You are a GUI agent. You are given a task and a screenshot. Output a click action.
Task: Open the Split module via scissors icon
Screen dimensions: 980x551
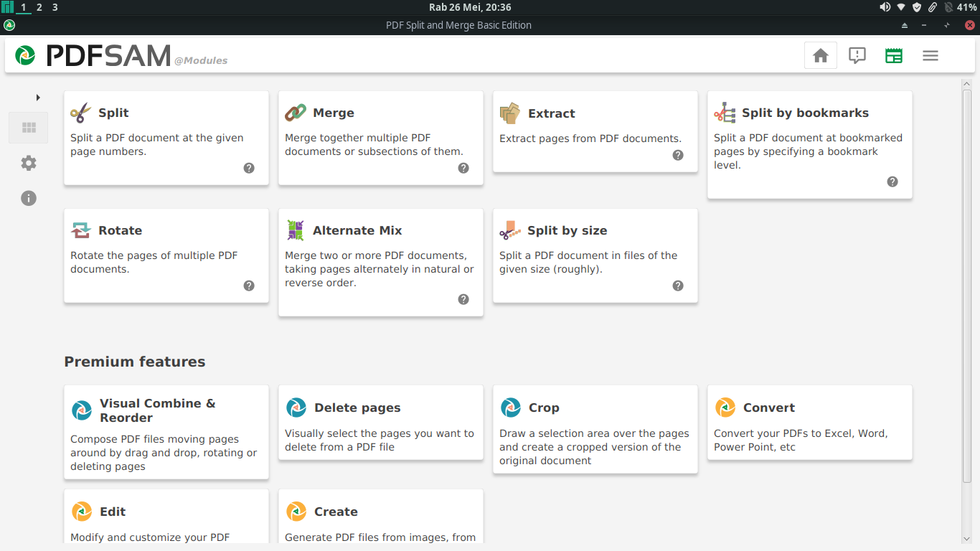tap(81, 113)
